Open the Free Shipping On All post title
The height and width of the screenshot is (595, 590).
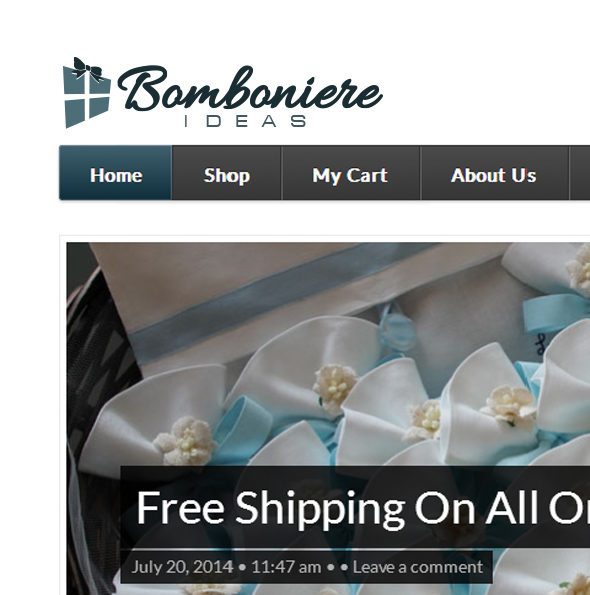363,508
